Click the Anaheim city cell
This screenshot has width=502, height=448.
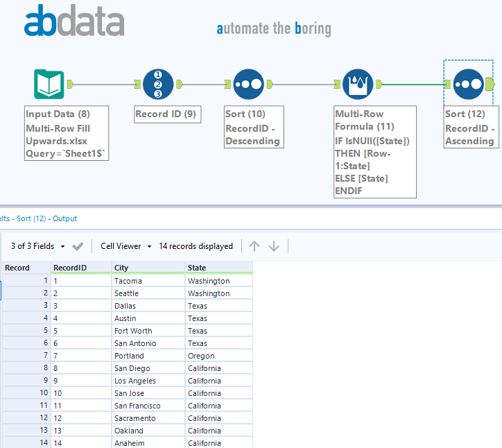click(148, 443)
